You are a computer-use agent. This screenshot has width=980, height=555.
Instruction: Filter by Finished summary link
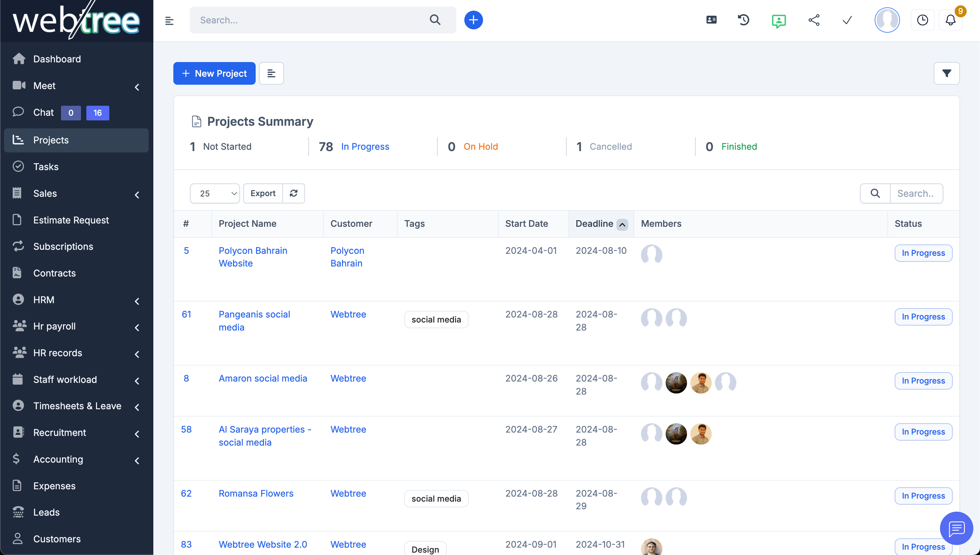739,146
